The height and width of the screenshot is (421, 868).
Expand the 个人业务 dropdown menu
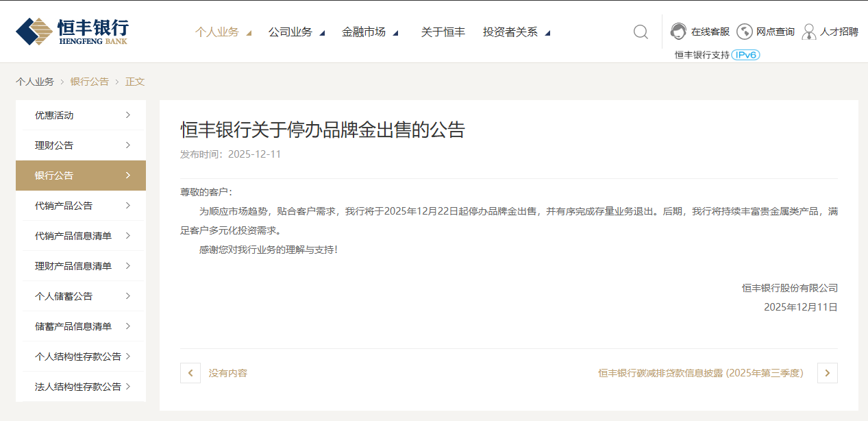[x=223, y=32]
